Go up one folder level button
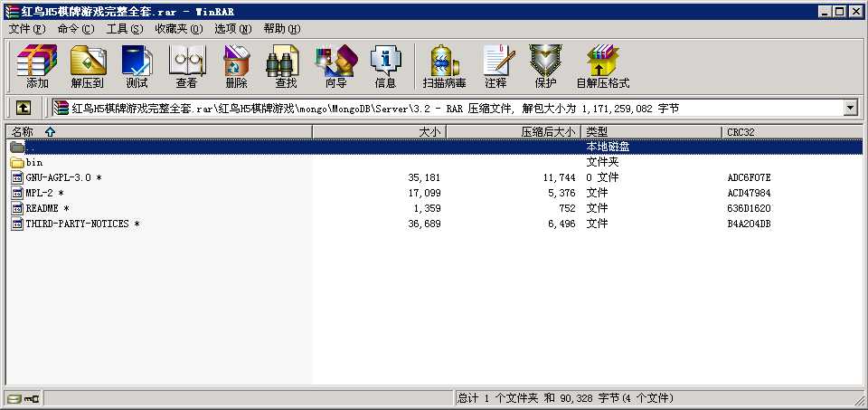Viewport: 868px width, 410px height. click(24, 108)
